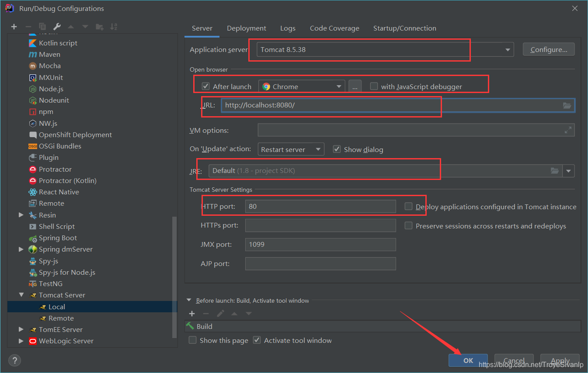Click the Mocha icon in list
This screenshot has width=588, height=373.
32,66
